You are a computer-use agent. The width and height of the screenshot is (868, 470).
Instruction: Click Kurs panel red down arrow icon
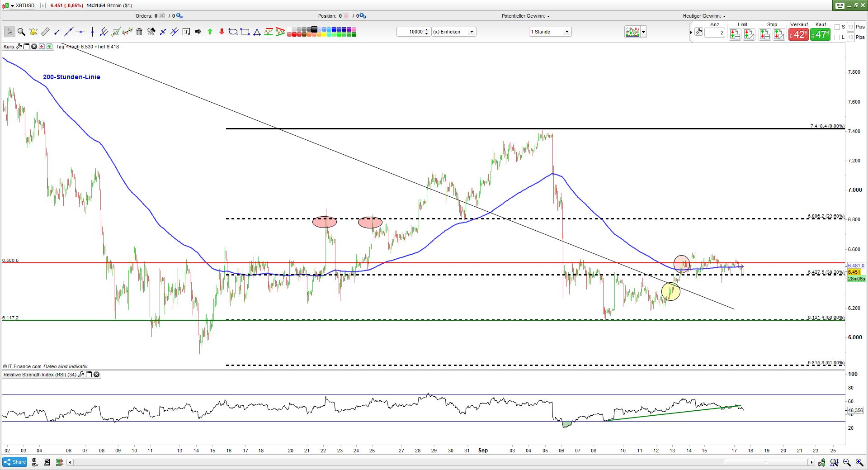(42, 47)
